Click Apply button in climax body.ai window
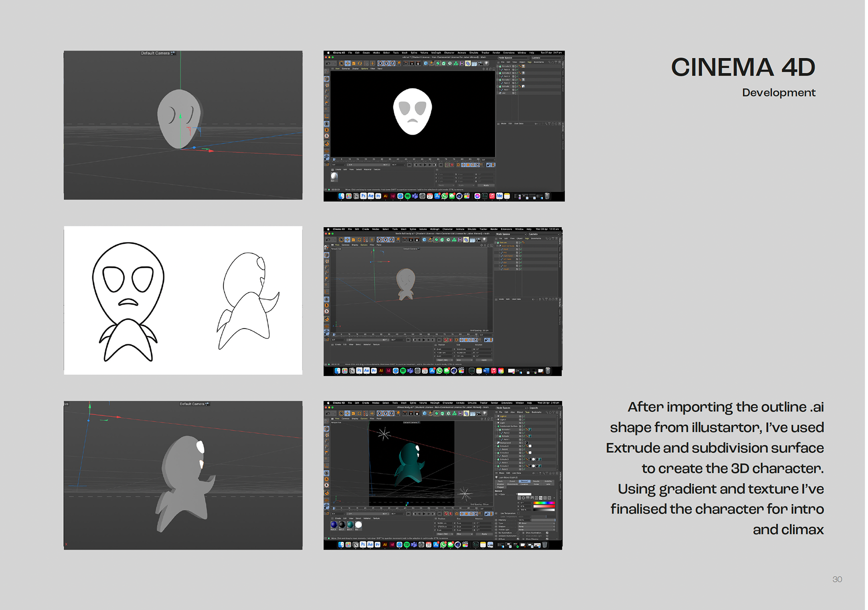The image size is (868, 610). click(484, 534)
